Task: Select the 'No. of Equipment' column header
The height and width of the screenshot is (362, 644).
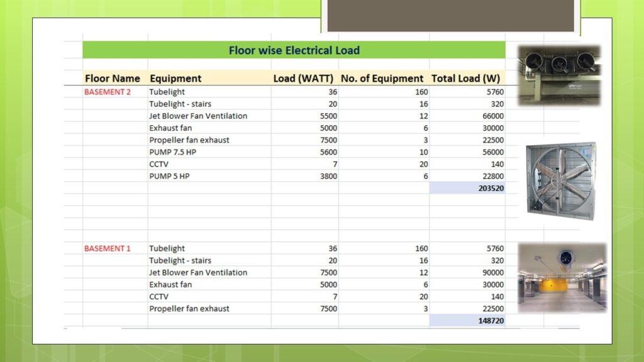Action: [381, 79]
